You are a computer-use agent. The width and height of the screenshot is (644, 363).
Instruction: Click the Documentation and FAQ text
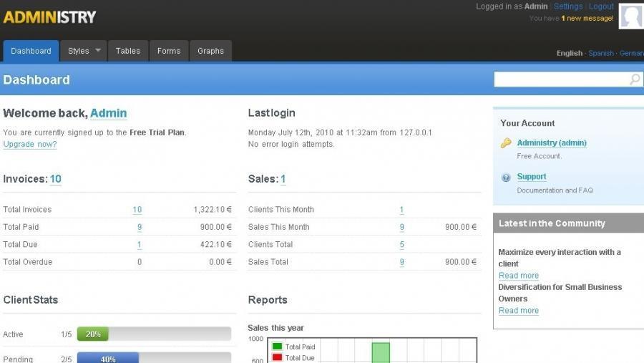coord(555,190)
